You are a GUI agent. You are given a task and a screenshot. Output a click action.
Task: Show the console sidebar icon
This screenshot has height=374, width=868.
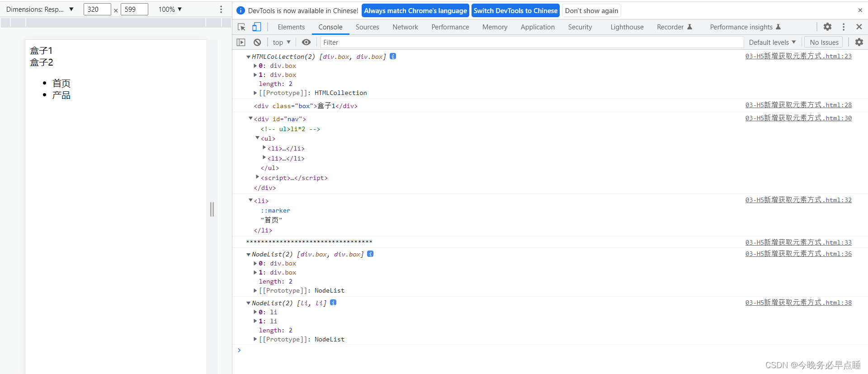pyautogui.click(x=241, y=42)
